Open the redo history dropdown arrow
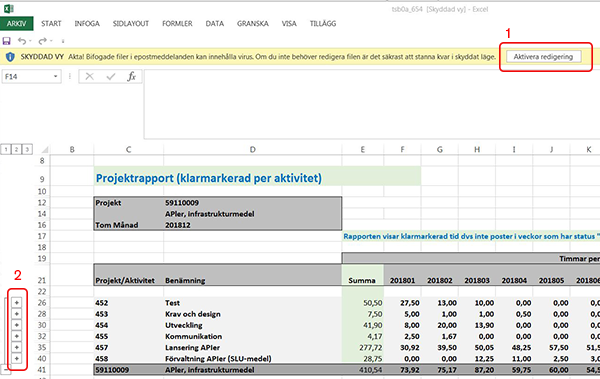The image size is (600, 379). pyautogui.click(x=51, y=41)
